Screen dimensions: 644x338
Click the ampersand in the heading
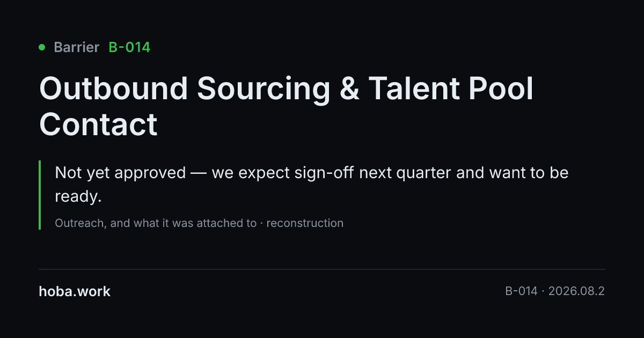click(349, 89)
